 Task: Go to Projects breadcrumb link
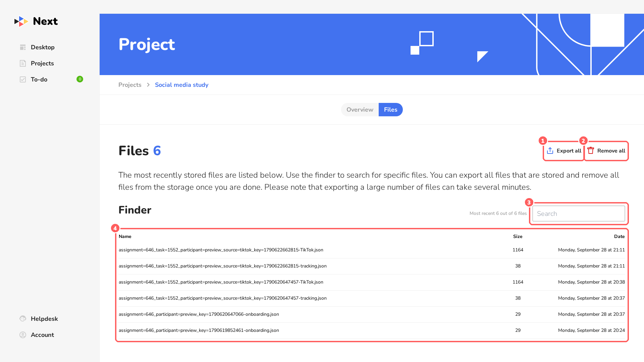[x=130, y=85]
